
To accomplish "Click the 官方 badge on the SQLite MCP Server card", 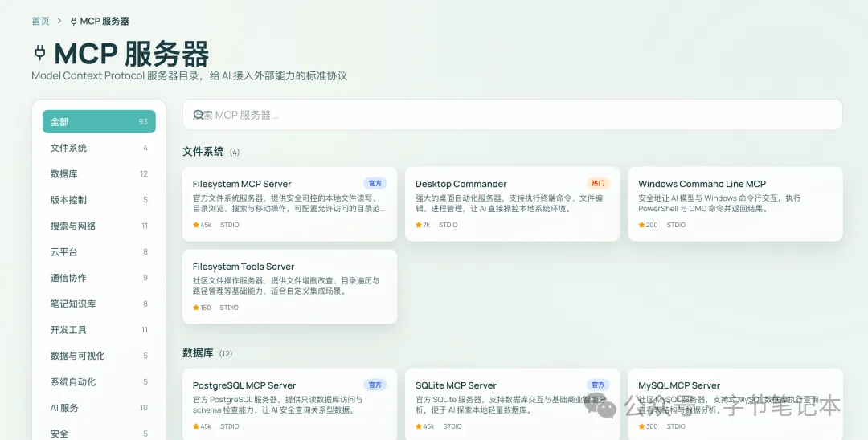I will [x=598, y=385].
